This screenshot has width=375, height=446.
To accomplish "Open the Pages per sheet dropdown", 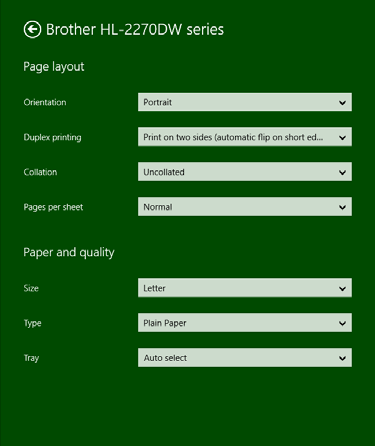I will pos(245,207).
